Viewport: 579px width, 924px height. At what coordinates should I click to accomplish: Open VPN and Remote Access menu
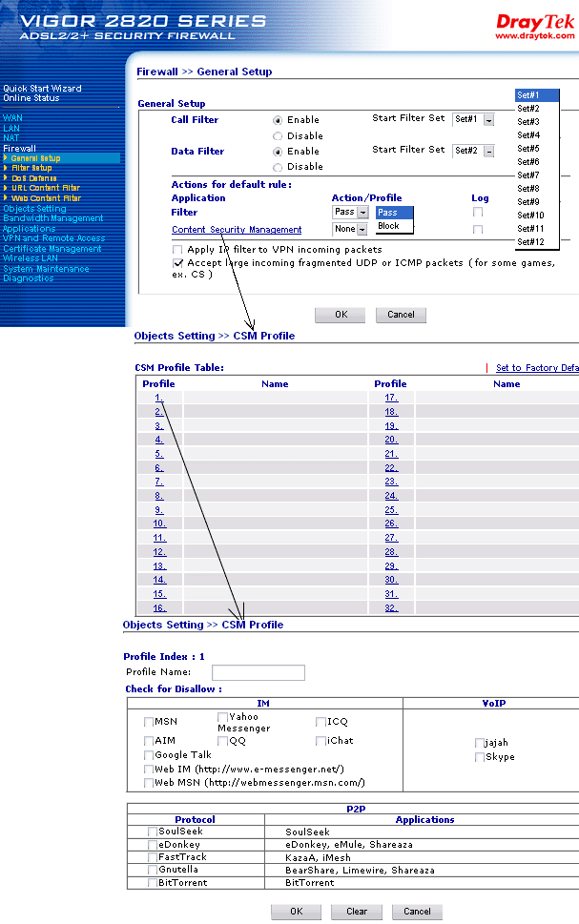[x=53, y=238]
